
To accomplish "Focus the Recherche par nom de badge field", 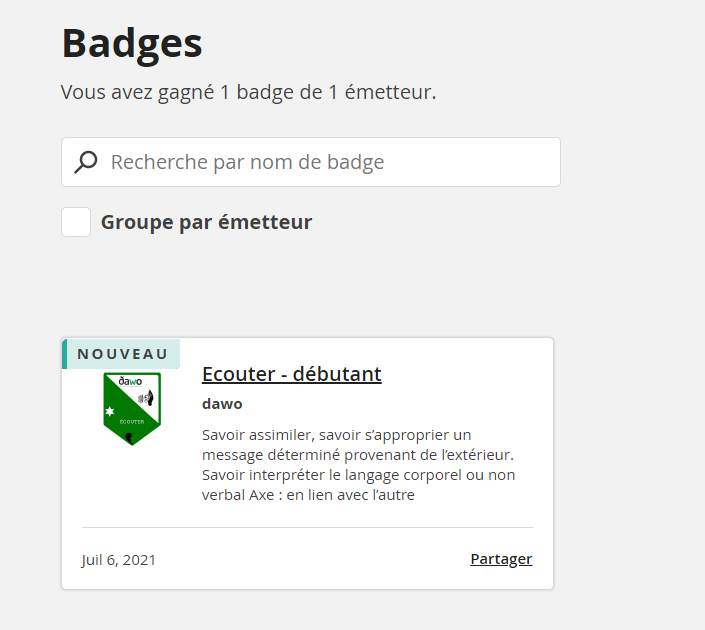I will 311,162.
